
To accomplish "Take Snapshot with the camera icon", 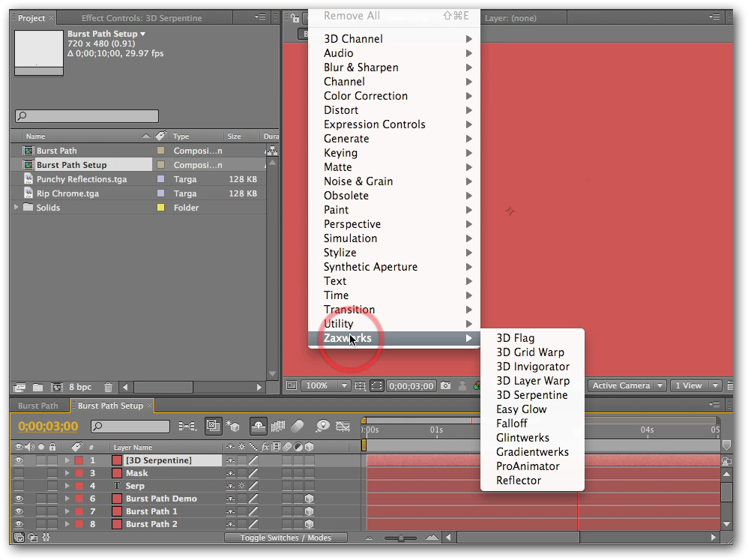I will coord(445,385).
